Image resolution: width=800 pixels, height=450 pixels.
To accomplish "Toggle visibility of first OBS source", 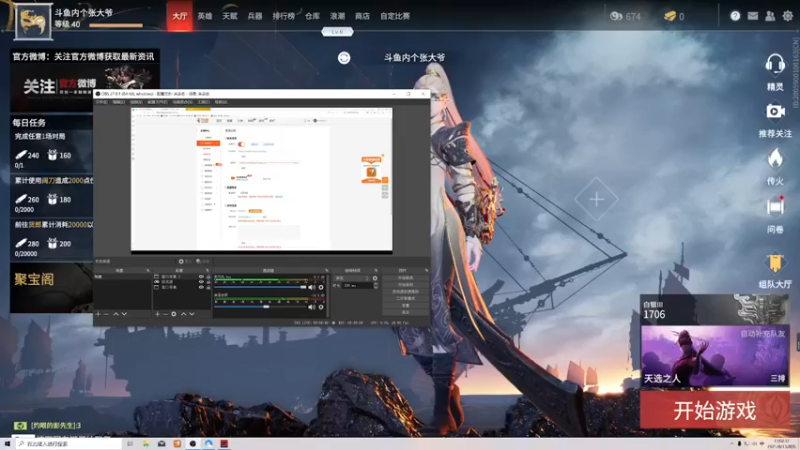I will click(x=201, y=277).
